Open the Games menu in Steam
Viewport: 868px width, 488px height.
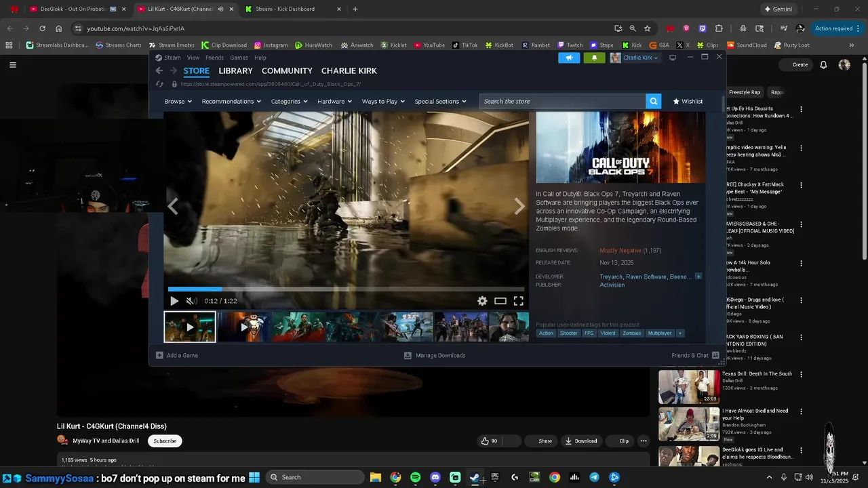tap(239, 58)
